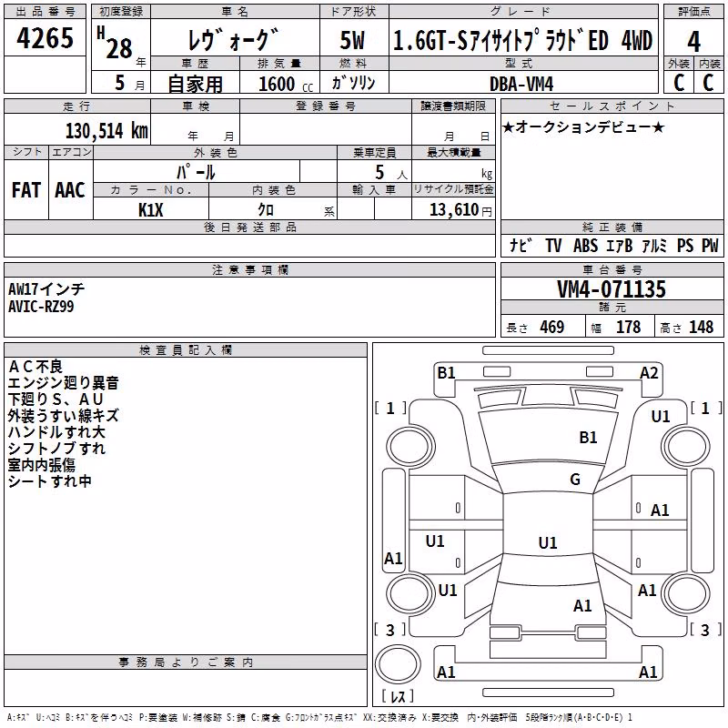Select the note 外装うすい線キズ
This screenshot has width=728, height=728.
tap(64, 415)
